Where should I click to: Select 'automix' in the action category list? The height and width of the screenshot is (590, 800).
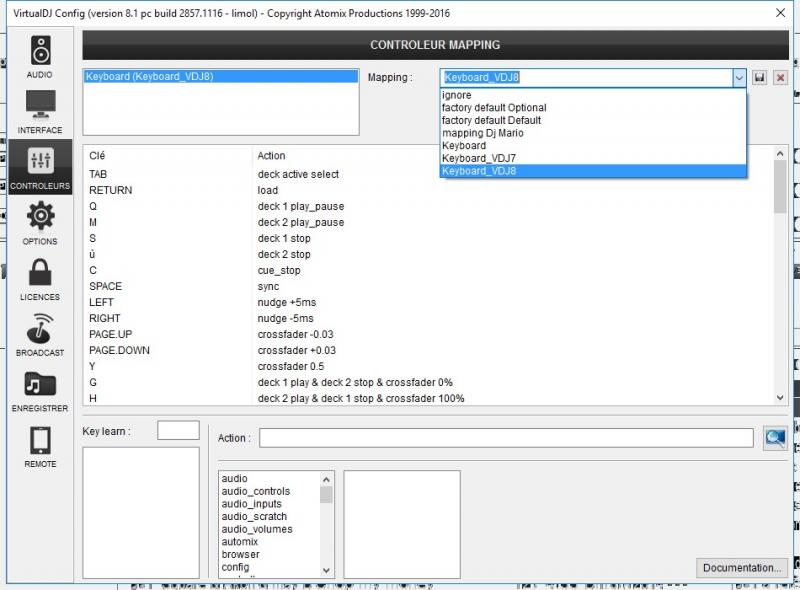click(x=241, y=541)
